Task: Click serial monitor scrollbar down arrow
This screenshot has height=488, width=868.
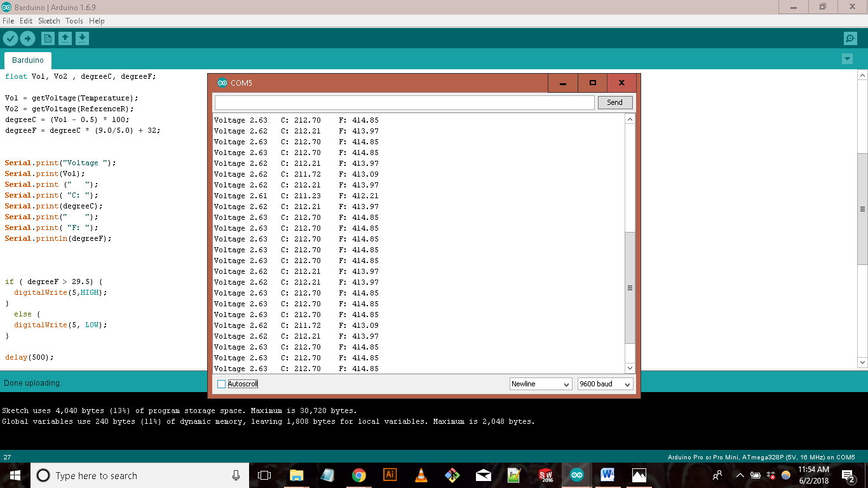Action: click(630, 368)
